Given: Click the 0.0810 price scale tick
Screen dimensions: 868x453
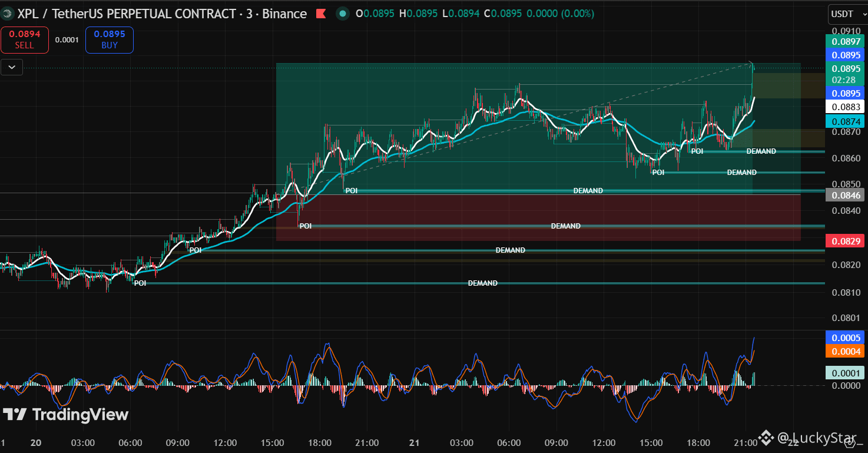Looking at the screenshot, I should (x=846, y=292).
